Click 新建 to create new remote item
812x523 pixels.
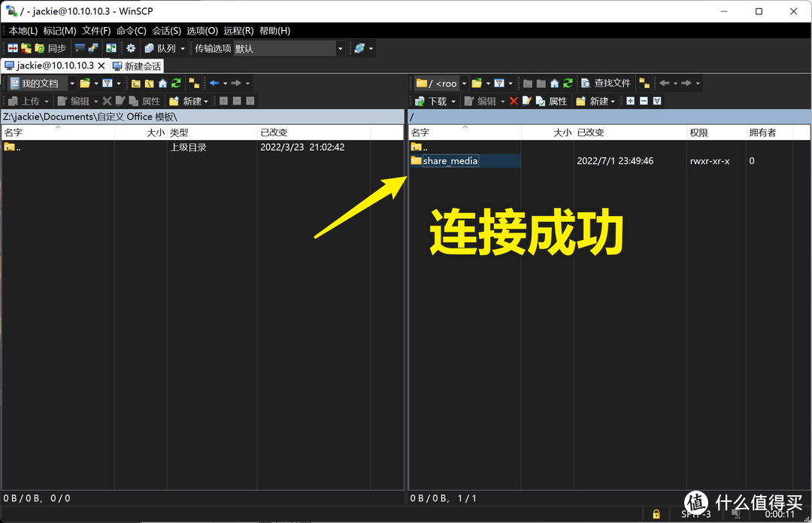(595, 100)
